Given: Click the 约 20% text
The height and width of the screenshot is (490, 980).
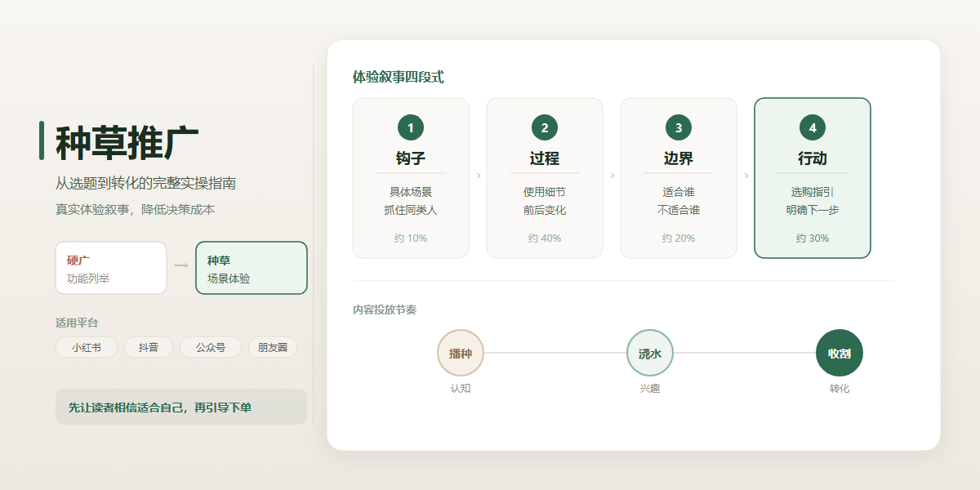Looking at the screenshot, I should click(x=679, y=238).
